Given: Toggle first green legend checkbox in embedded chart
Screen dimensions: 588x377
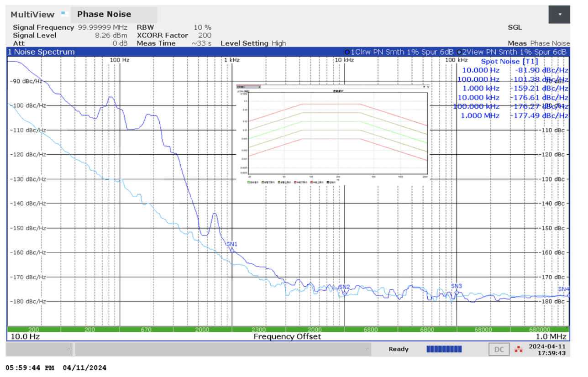Looking at the screenshot, I should pyautogui.click(x=249, y=182).
